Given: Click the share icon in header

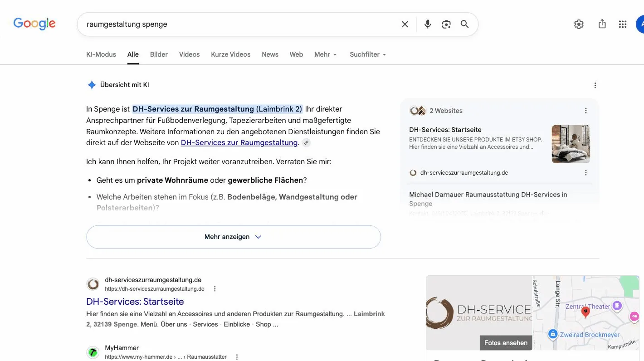Looking at the screenshot, I should click(602, 24).
